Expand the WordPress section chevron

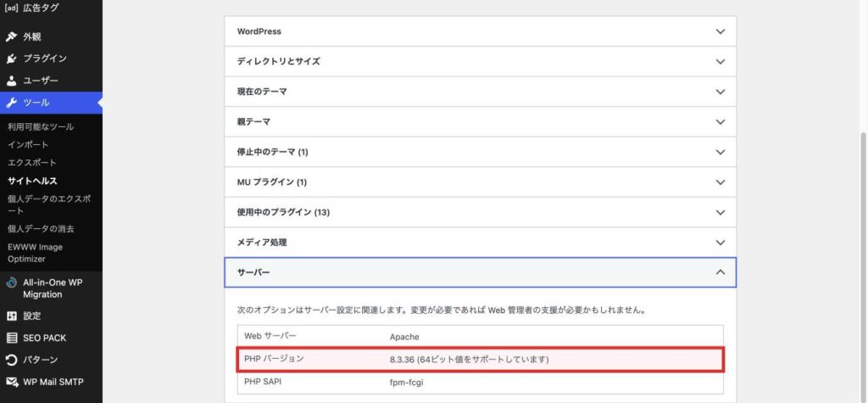pyautogui.click(x=721, y=31)
